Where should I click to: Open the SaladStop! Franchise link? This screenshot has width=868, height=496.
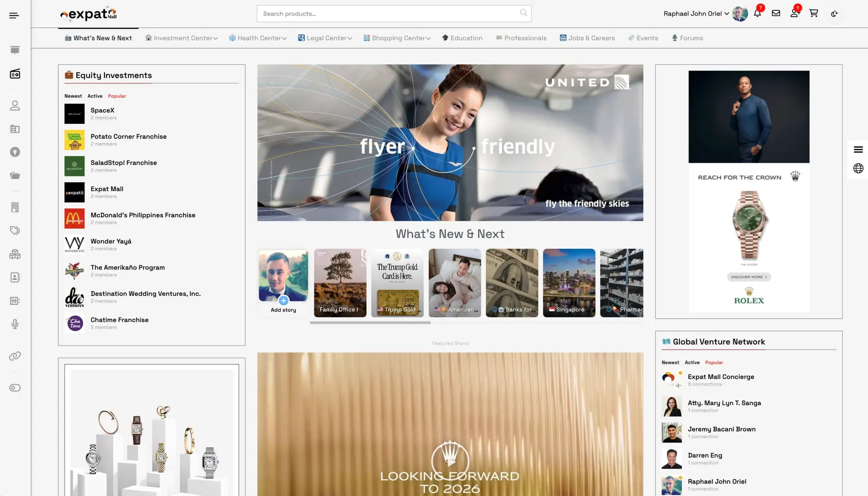coord(123,163)
